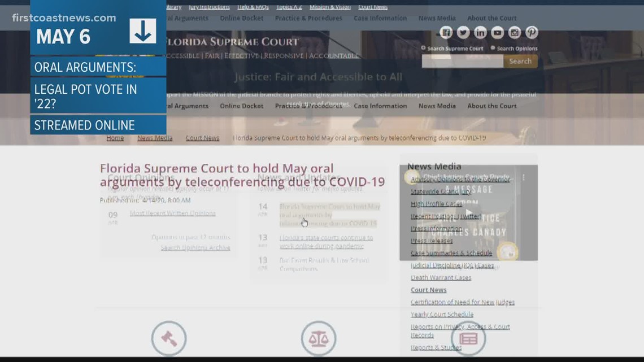
Task: Open Online Docket in lower nav bar
Action: [x=242, y=106]
